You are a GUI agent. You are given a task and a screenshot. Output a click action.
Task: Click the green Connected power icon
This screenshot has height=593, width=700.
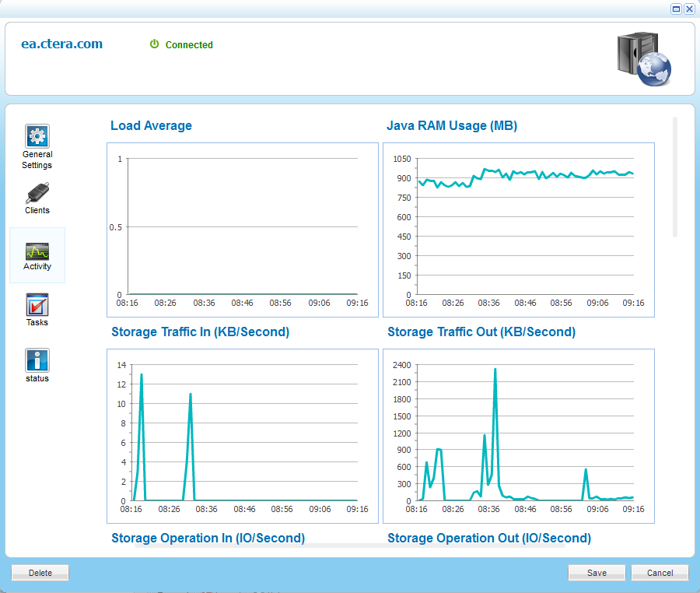click(x=155, y=44)
